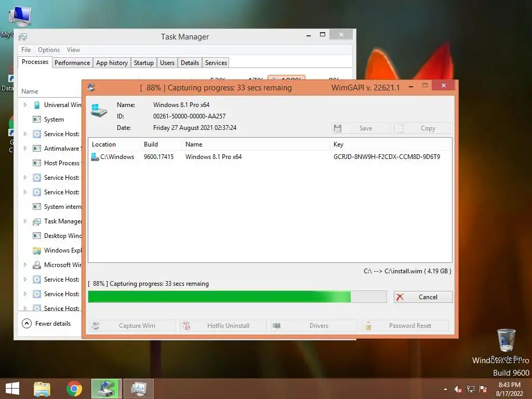Click the Action Center flag tray icon

(483, 389)
